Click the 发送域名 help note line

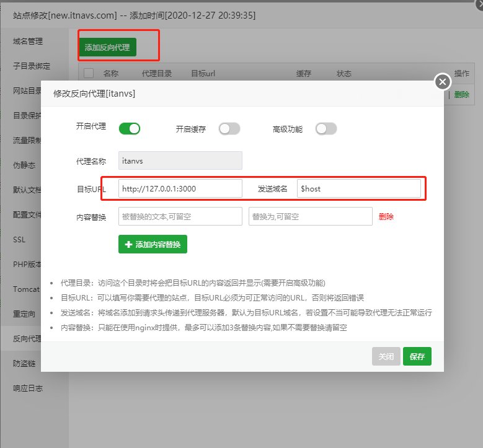click(246, 312)
